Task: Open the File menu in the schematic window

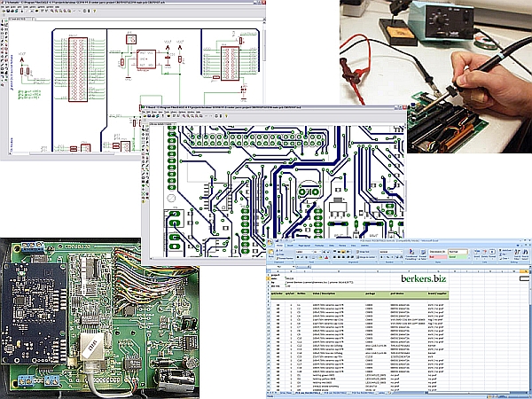Action: click(3, 7)
